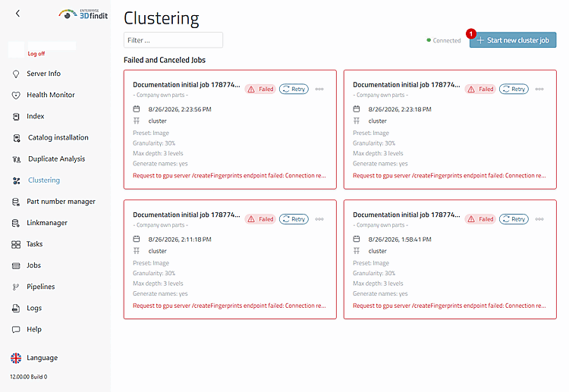
Task: Click the Server Info icon
Action: point(16,74)
